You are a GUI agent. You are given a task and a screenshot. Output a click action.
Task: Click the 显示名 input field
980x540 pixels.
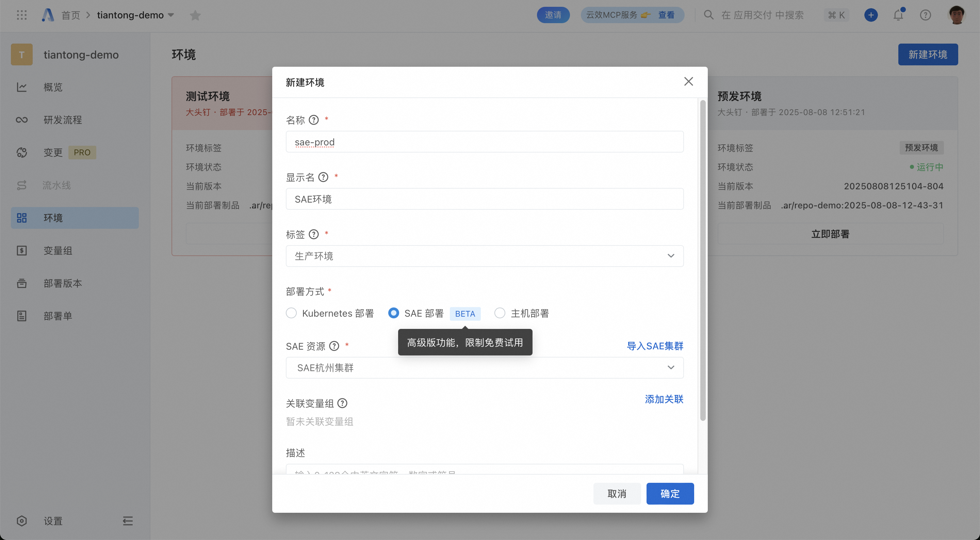pos(484,199)
